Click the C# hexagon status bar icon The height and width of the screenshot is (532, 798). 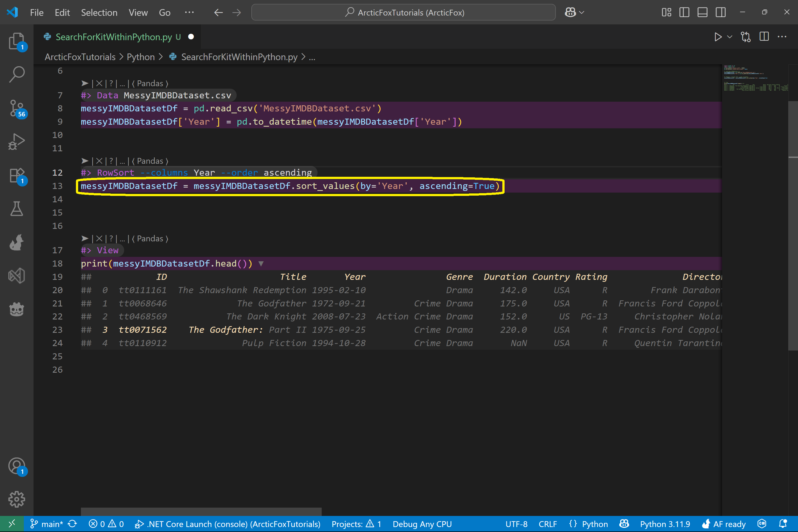(762, 524)
